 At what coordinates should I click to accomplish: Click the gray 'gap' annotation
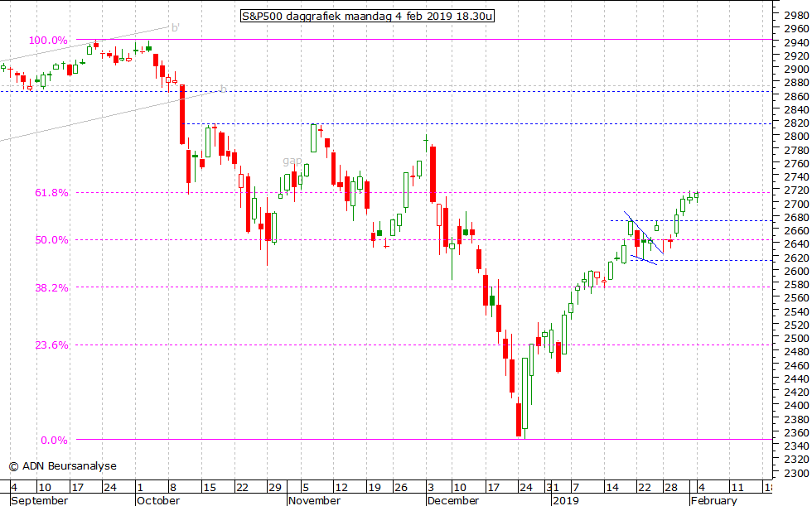pos(292,161)
